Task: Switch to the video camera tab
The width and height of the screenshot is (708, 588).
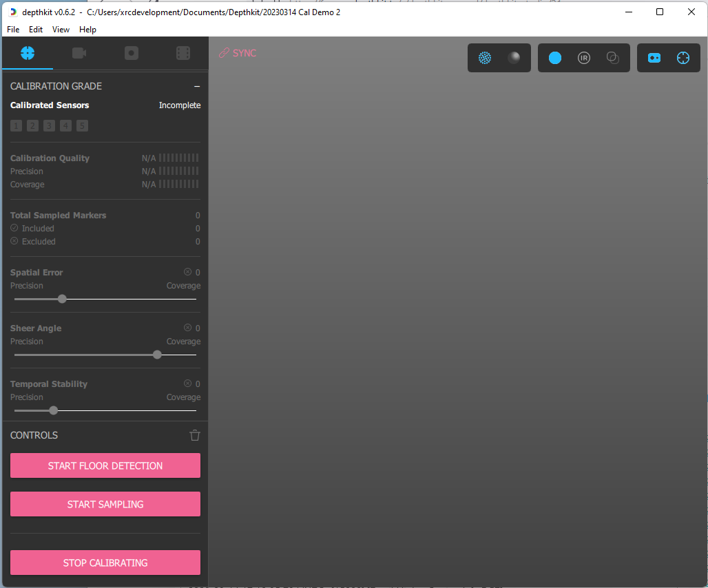Action: tap(79, 53)
